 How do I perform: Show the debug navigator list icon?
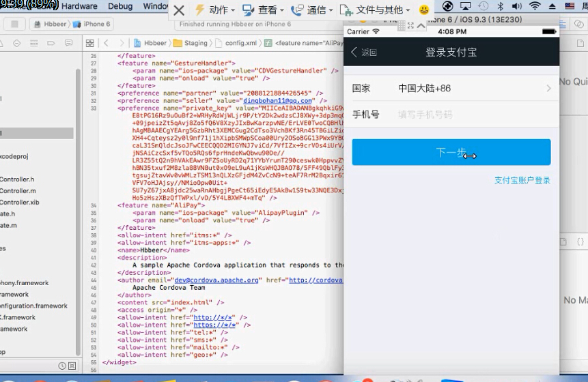click(x=34, y=43)
